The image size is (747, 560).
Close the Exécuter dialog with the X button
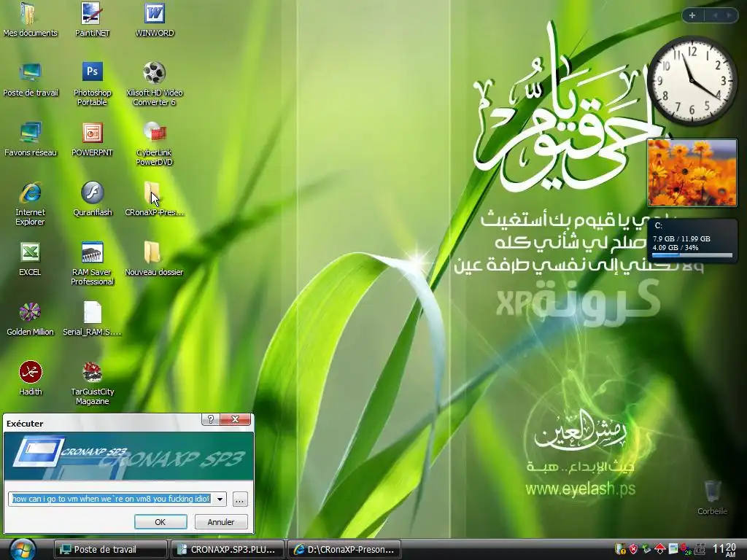(x=235, y=419)
